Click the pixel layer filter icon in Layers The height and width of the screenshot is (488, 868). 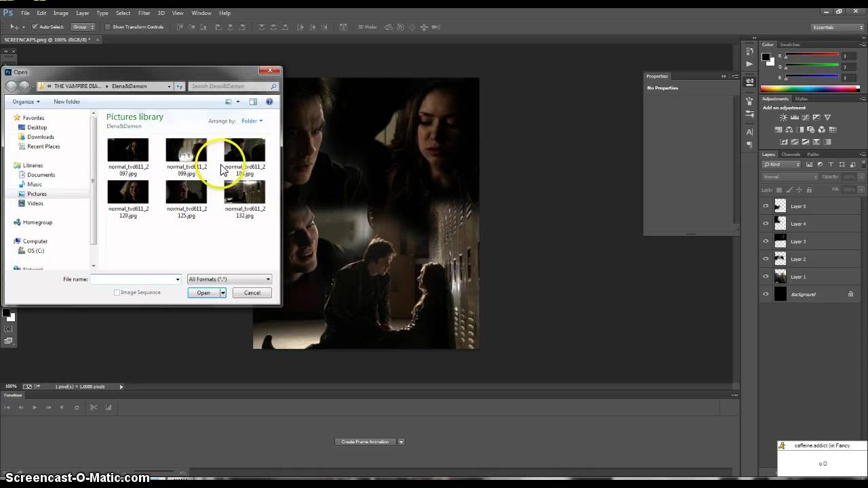(x=810, y=165)
